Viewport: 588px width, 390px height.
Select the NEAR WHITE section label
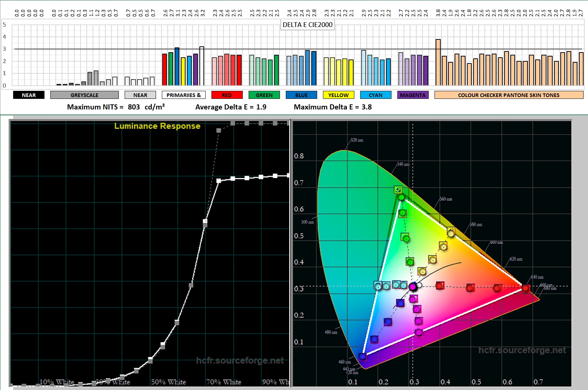140,95
